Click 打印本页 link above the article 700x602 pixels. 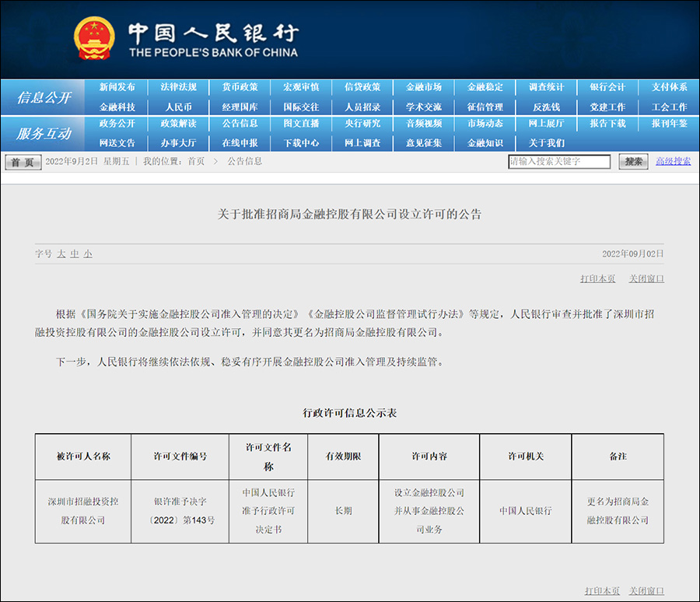coord(598,278)
